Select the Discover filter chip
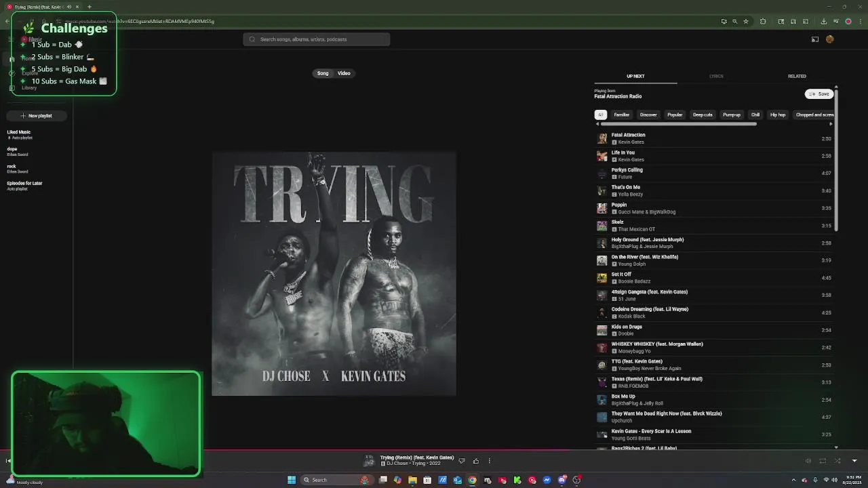Image resolution: width=868 pixels, height=488 pixels. (x=648, y=115)
